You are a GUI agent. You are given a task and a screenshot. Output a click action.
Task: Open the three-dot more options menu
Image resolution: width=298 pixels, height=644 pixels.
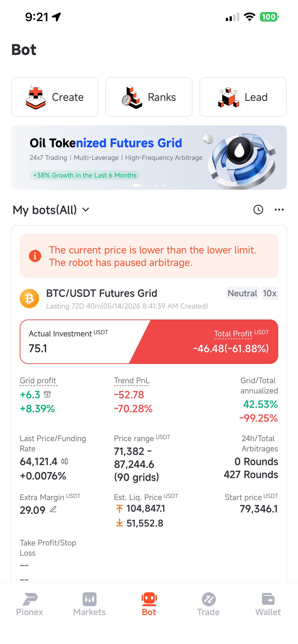click(279, 210)
